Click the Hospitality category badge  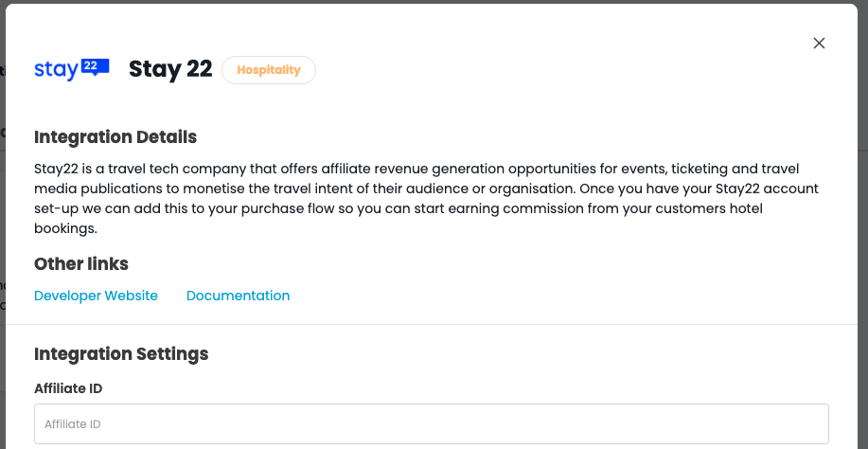point(269,70)
